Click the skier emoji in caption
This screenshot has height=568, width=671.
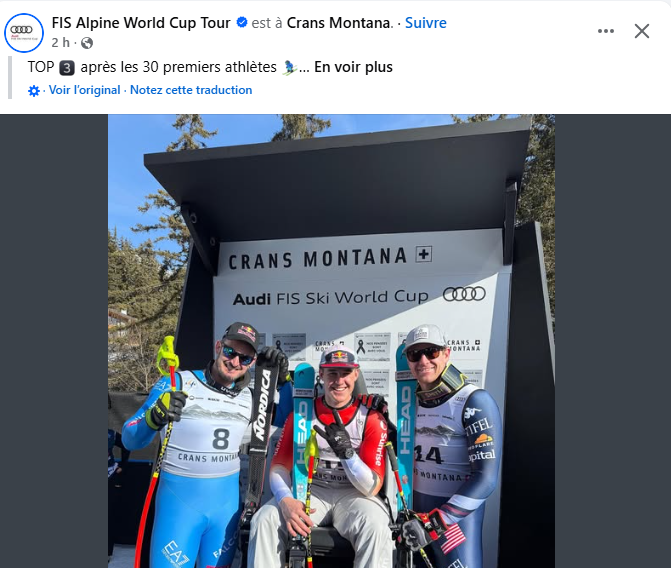coord(290,68)
